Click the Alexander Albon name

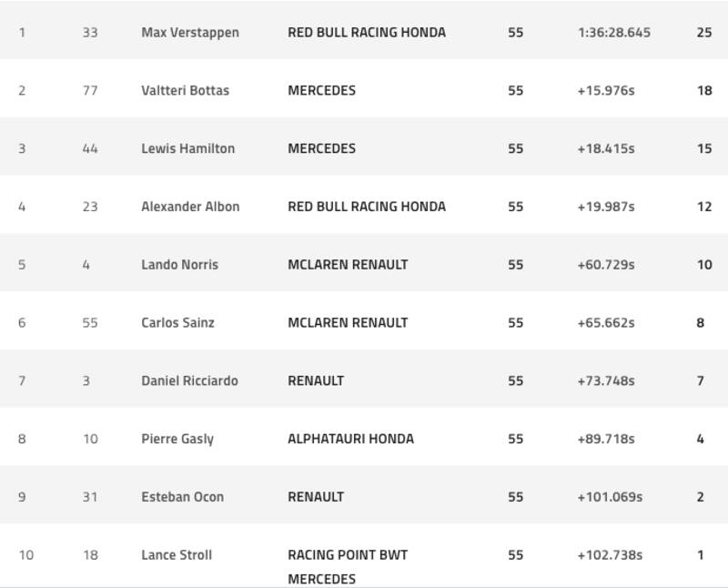(x=190, y=207)
